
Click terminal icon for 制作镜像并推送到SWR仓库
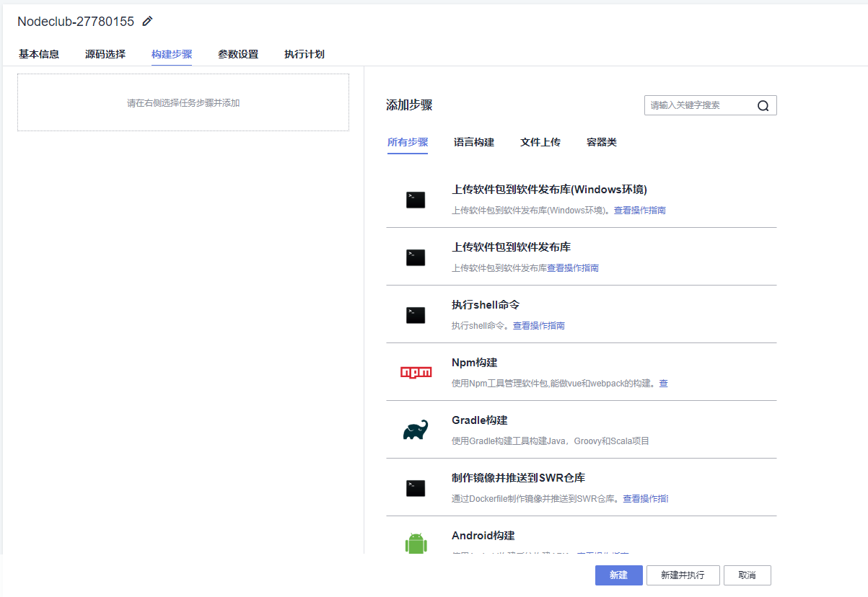(416, 488)
